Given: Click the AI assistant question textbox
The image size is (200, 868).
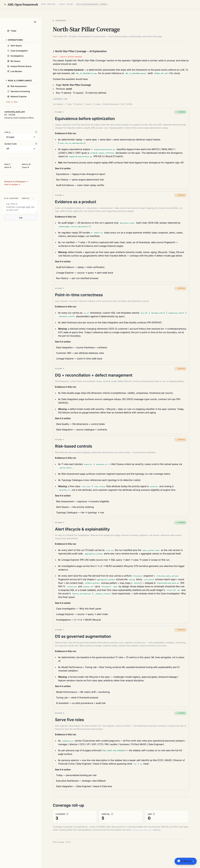Looking at the screenshot, I should (x=21, y=207).
